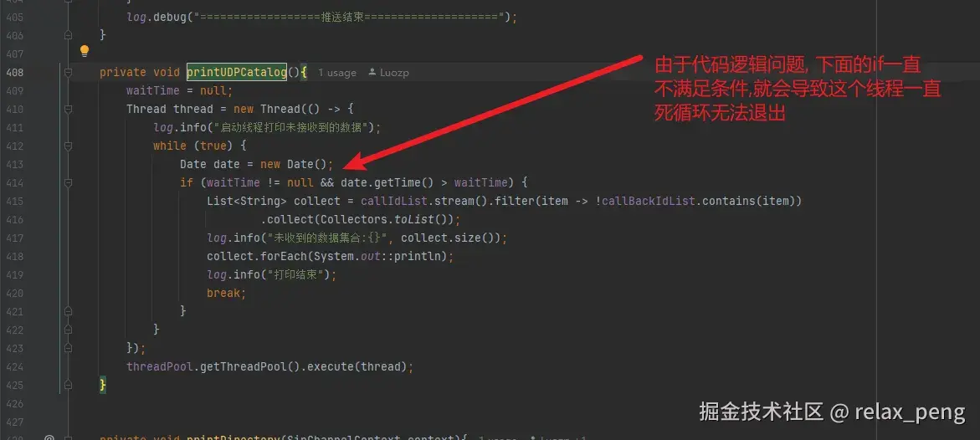
Task: Fold the while (true) loop at line 412
Action: 68,146
